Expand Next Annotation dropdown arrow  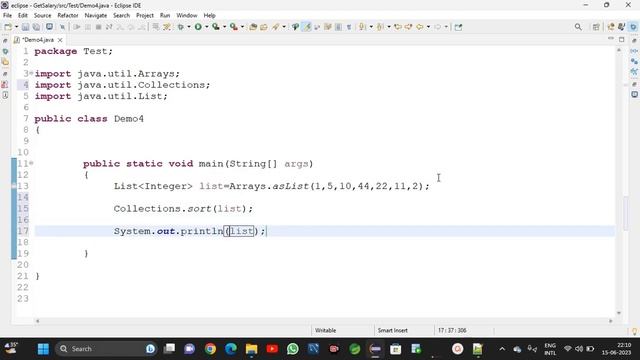371,27
